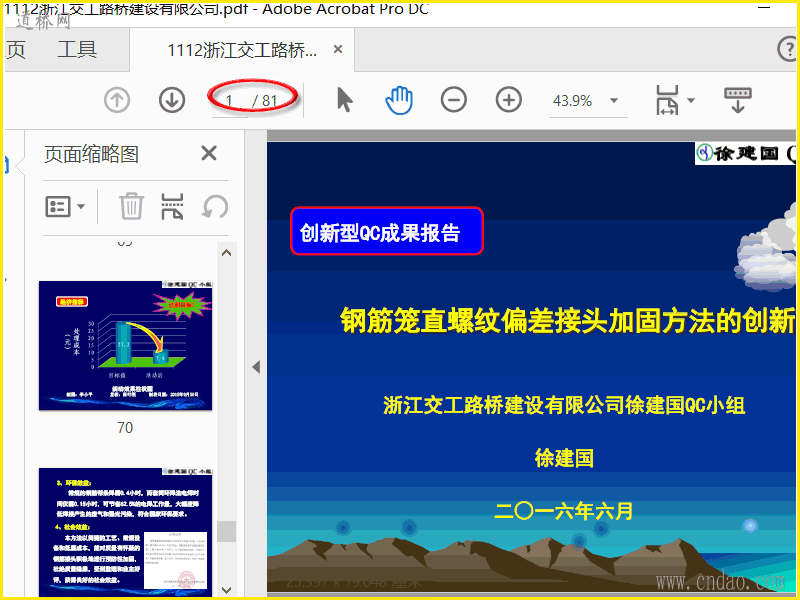Click the 页面缩略图 panel heading
The height and width of the screenshot is (600, 800).
[x=91, y=154]
